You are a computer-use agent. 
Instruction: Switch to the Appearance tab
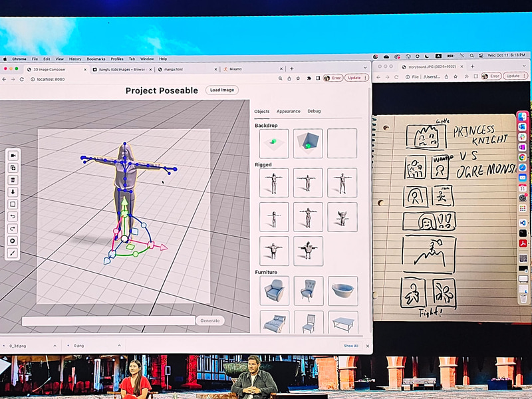click(x=289, y=111)
